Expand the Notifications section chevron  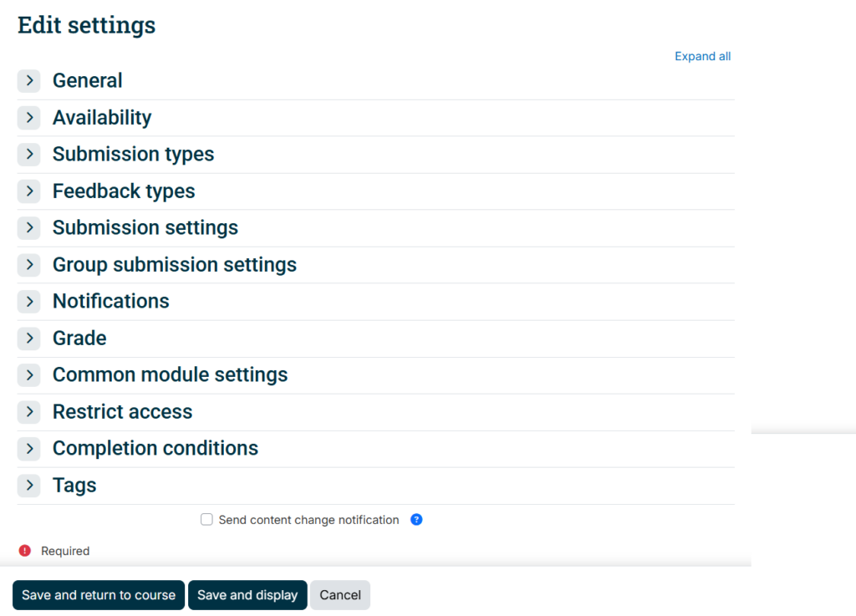click(29, 301)
